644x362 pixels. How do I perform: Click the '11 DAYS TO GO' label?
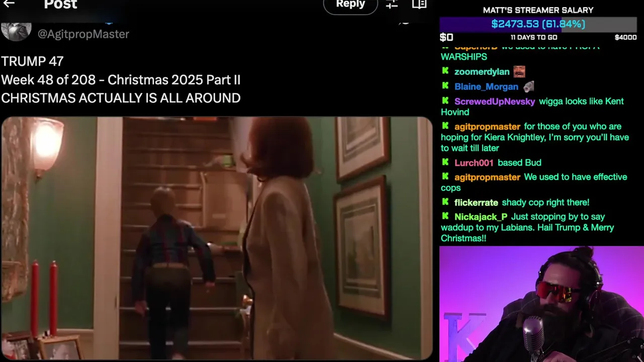[534, 37]
